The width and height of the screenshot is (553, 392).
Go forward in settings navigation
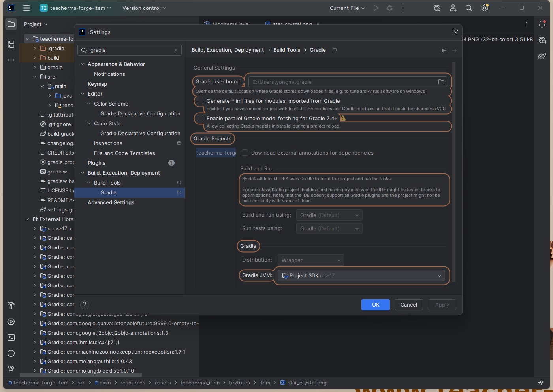[x=454, y=50]
